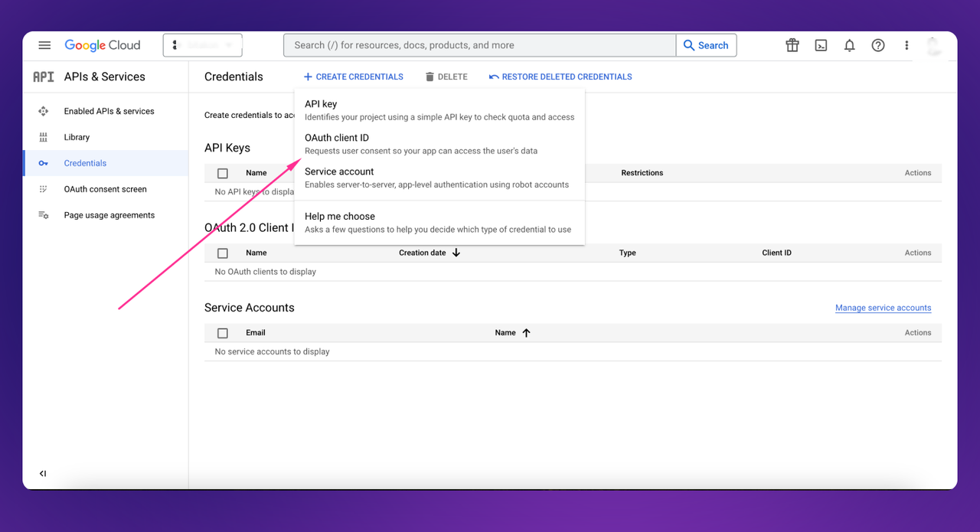This screenshot has height=532, width=980.
Task: Sort by Creation date arrow
Action: [456, 253]
